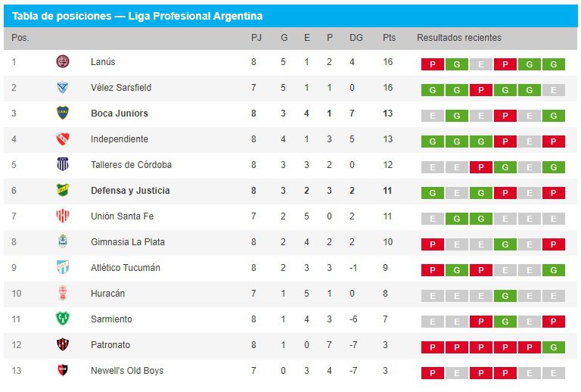Click the Atlético Tucumán team crest

pos(63,267)
